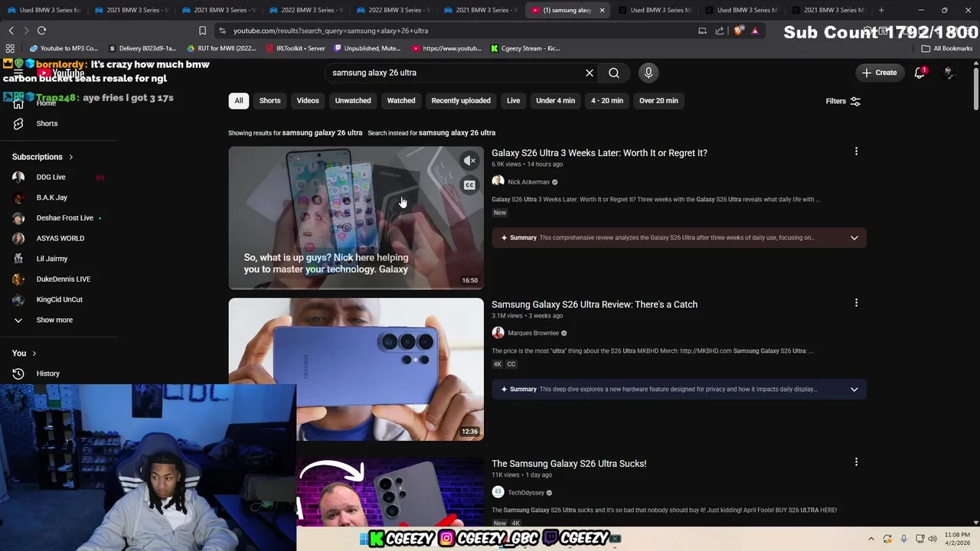Open DukeDennis LIVE subscription
This screenshot has height=551, width=980.
[x=64, y=279]
